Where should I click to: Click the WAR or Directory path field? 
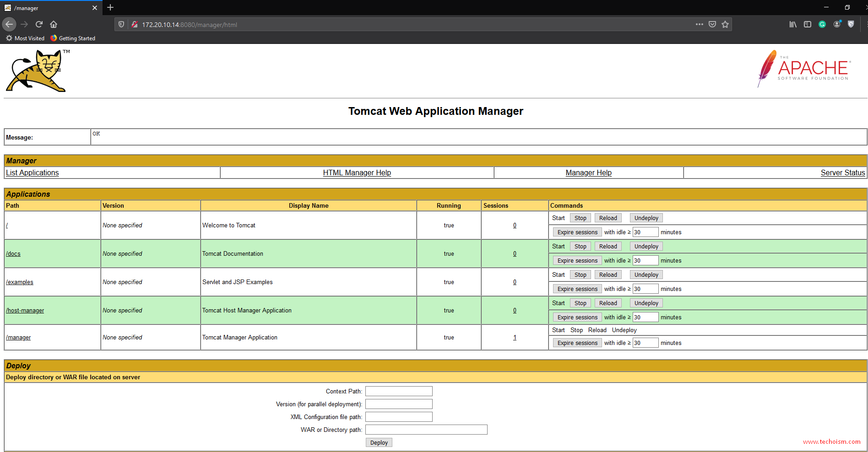pyautogui.click(x=426, y=430)
